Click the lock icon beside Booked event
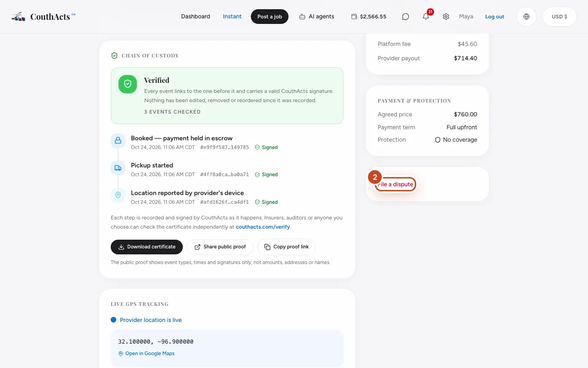Viewport: 588px width, 368px height. click(118, 140)
